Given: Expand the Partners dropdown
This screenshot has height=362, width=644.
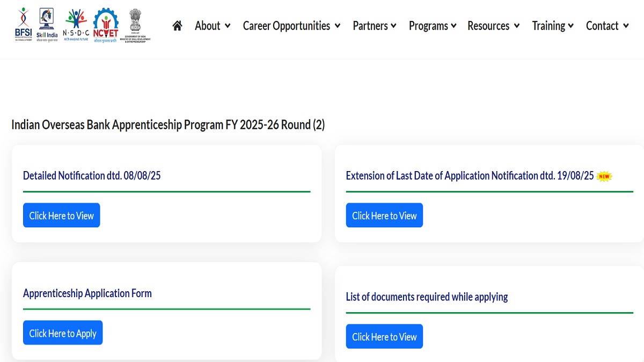Looking at the screenshot, I should point(375,26).
